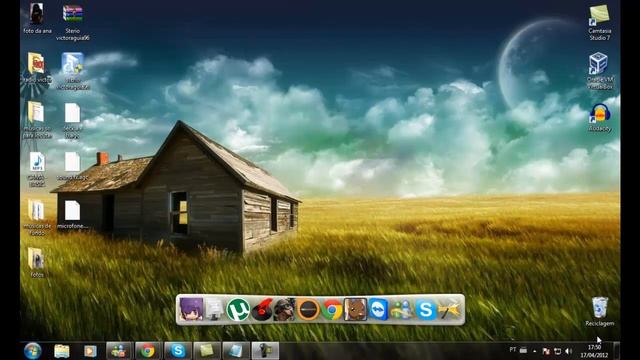The image size is (640, 360).
Task: Open Windows Live Messenger from the dock
Action: coord(402,310)
